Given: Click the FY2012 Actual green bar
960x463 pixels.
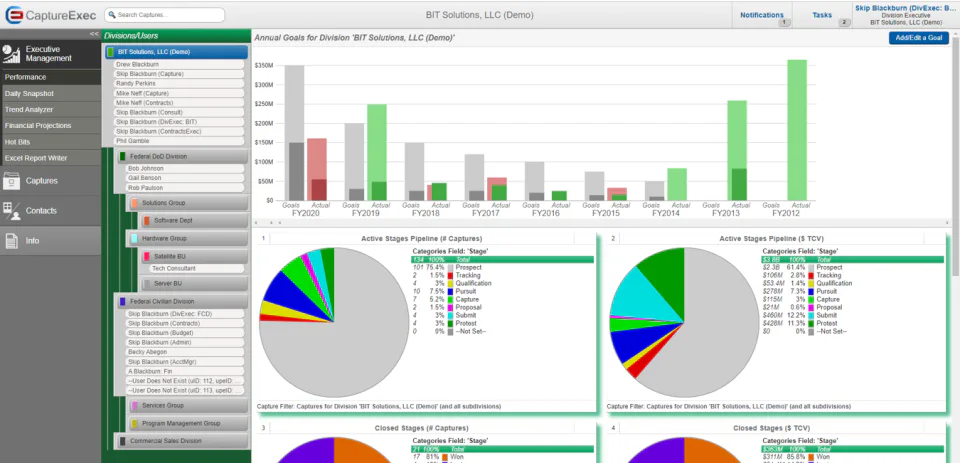Looking at the screenshot, I should point(797,130).
